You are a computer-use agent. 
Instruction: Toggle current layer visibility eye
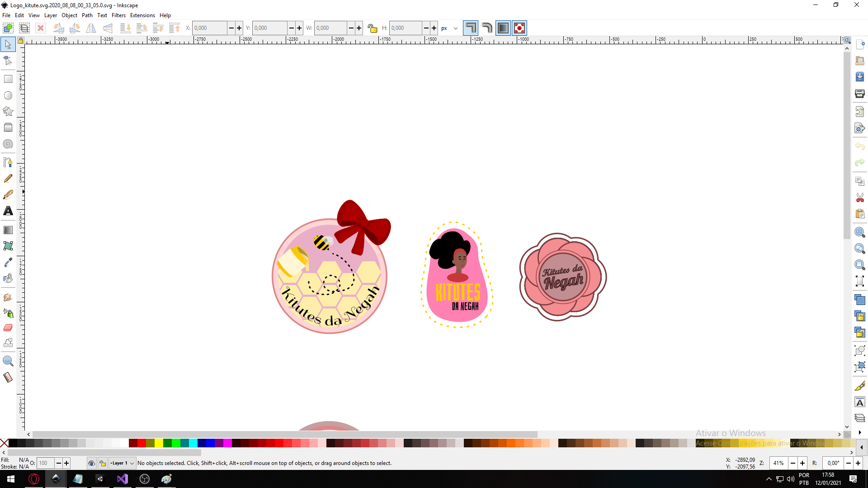[91, 463]
